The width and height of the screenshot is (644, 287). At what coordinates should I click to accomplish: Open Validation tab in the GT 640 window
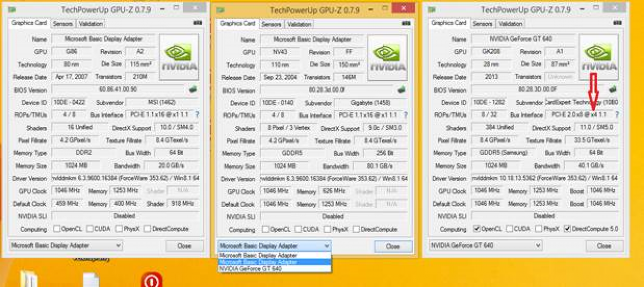click(511, 24)
